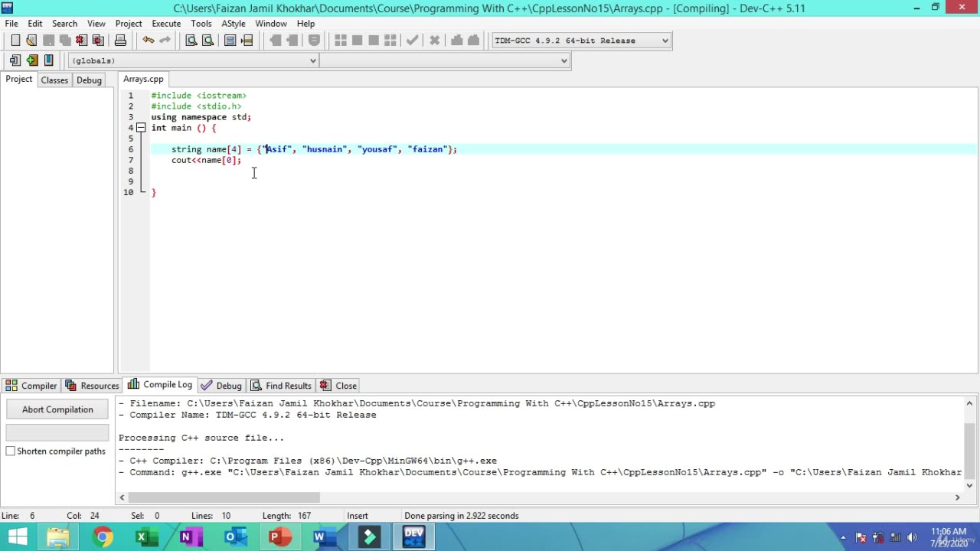The image size is (980, 551).
Task: Select the Arrays.cpp editor tab
Action: click(143, 80)
